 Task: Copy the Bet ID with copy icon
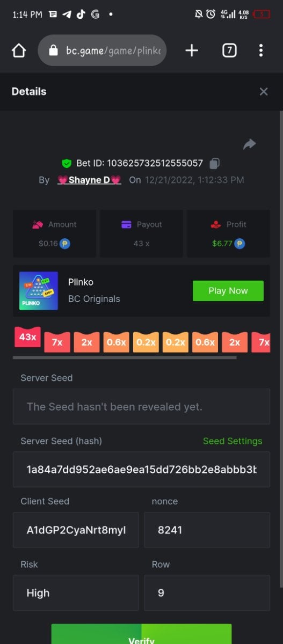point(215,163)
